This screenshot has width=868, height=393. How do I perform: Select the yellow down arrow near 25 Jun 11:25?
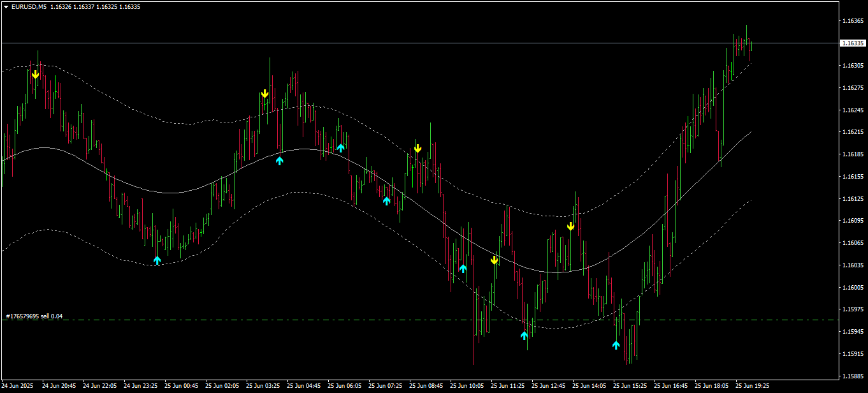click(494, 260)
